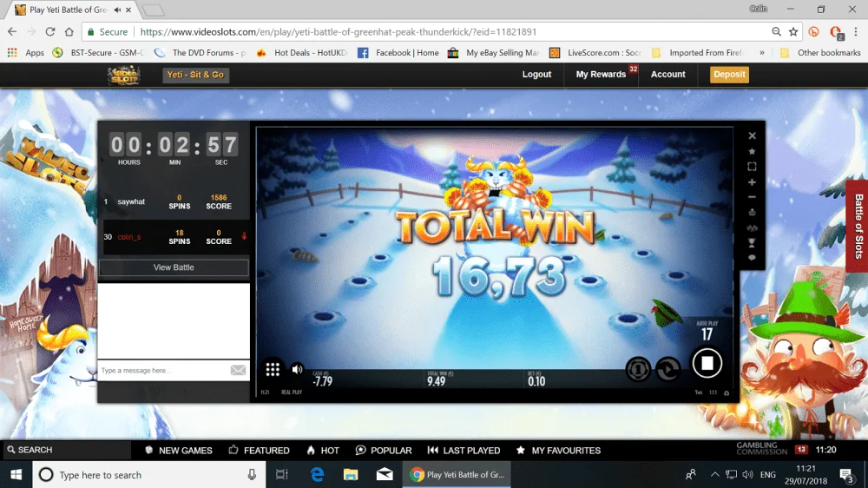This screenshot has width=868, height=488.
Task: Bookmark this page with star icon
Action: point(793,32)
